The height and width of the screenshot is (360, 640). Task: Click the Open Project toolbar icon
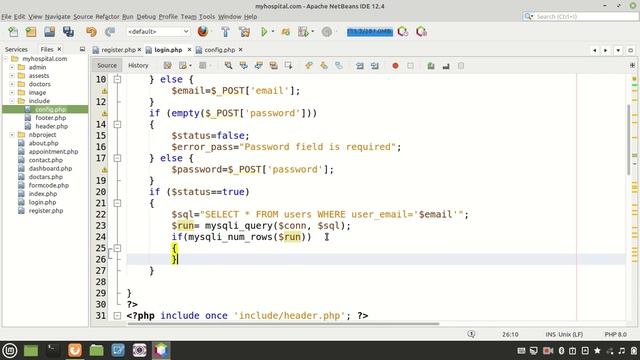coord(49,32)
